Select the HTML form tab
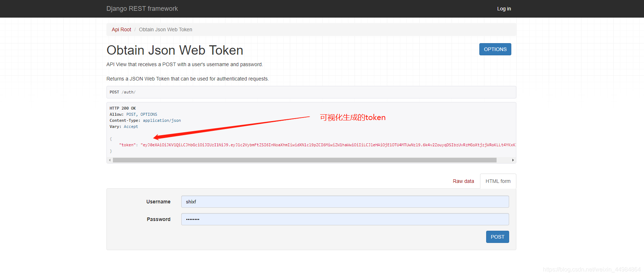 click(x=498, y=181)
